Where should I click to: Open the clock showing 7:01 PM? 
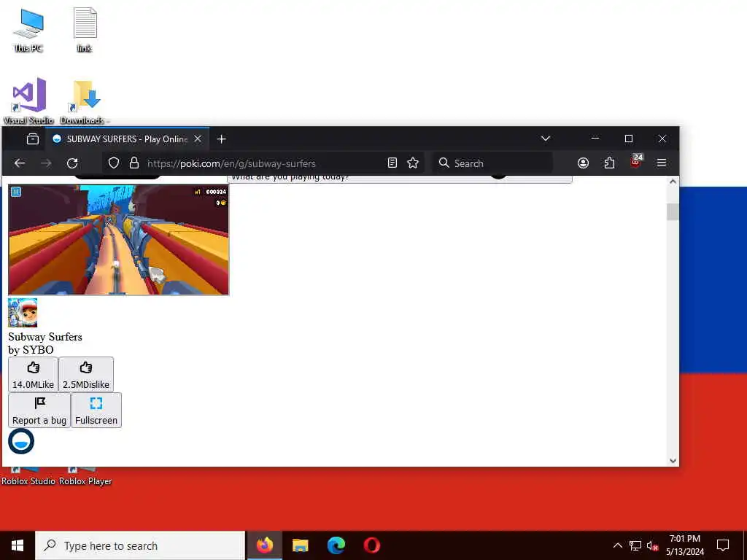[x=684, y=545]
